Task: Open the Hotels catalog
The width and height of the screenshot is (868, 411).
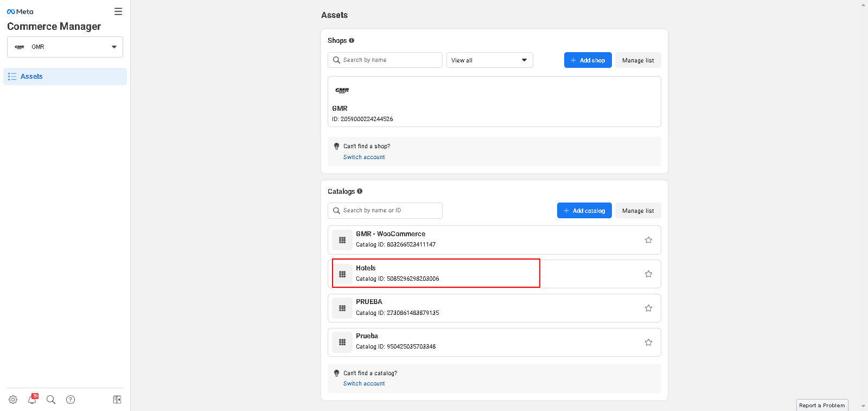Action: [x=494, y=274]
